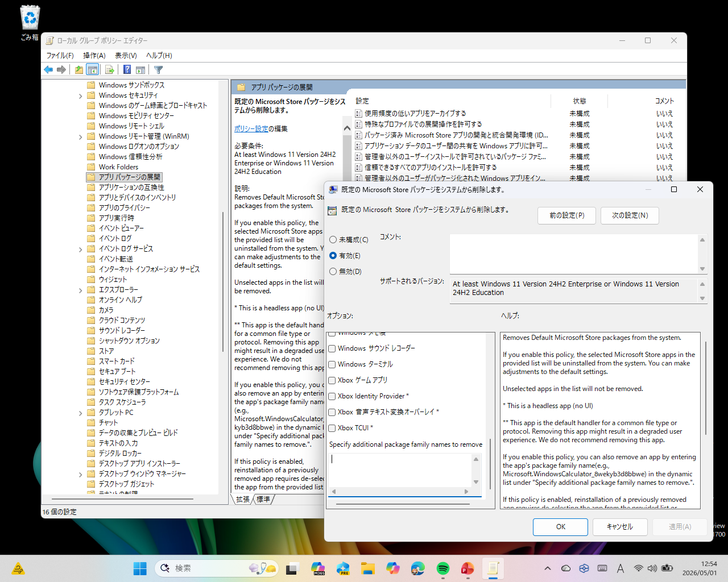Click キャンセル button in dialog
This screenshot has width=728, height=582.
620,527
